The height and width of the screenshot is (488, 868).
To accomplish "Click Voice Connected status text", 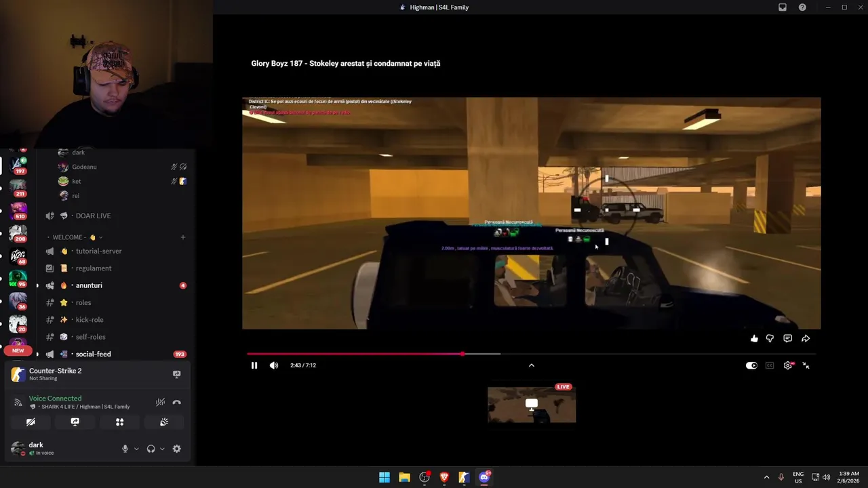I will (x=55, y=399).
